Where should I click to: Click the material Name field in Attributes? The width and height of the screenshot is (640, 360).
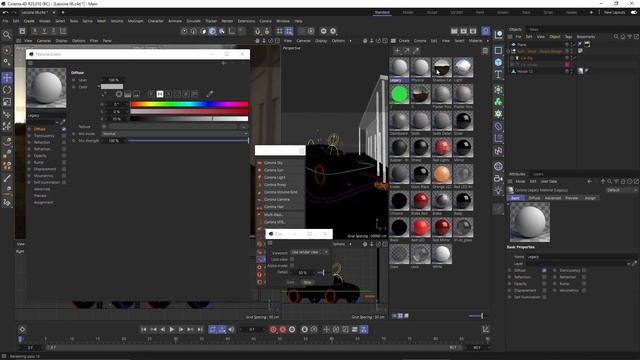(580, 257)
